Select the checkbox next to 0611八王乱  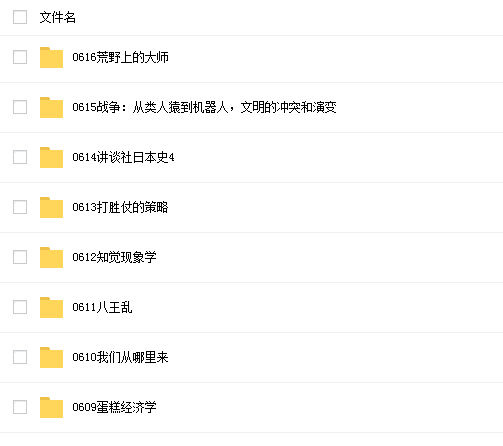point(20,307)
